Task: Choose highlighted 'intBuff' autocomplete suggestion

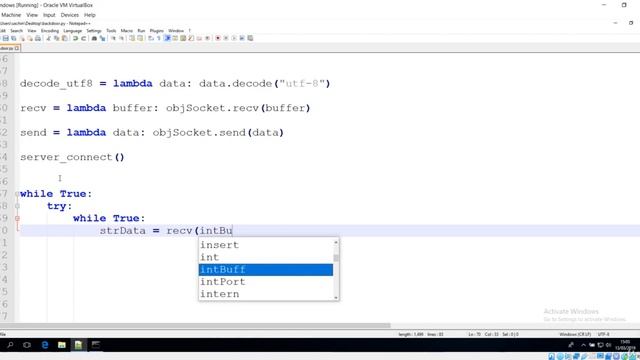Action: click(x=266, y=269)
